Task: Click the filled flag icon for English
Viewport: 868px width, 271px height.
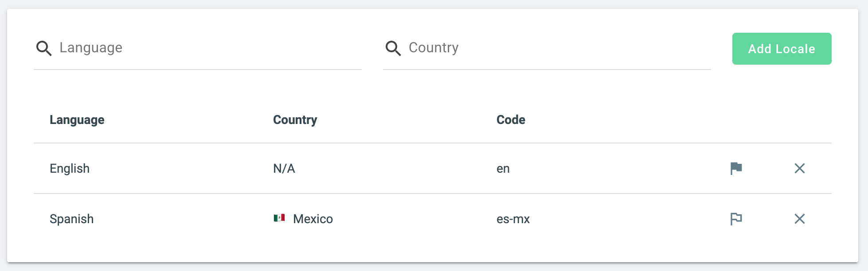Action: coord(736,168)
